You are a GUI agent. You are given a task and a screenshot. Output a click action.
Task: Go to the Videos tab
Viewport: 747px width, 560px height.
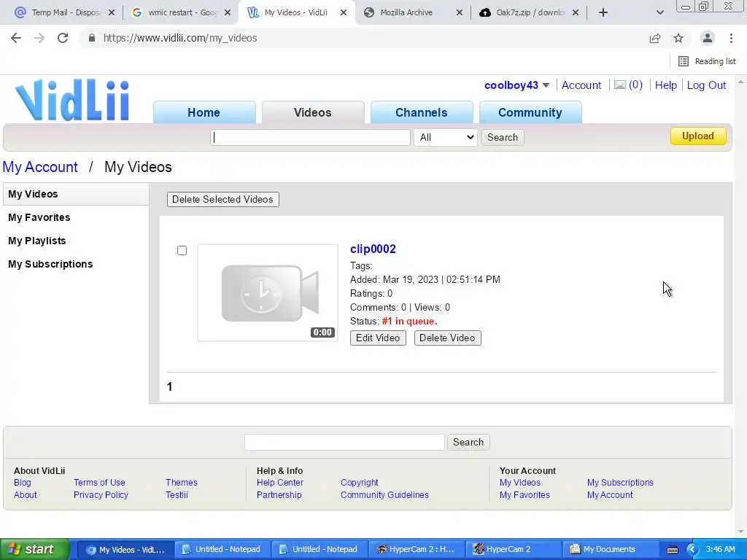point(312,112)
